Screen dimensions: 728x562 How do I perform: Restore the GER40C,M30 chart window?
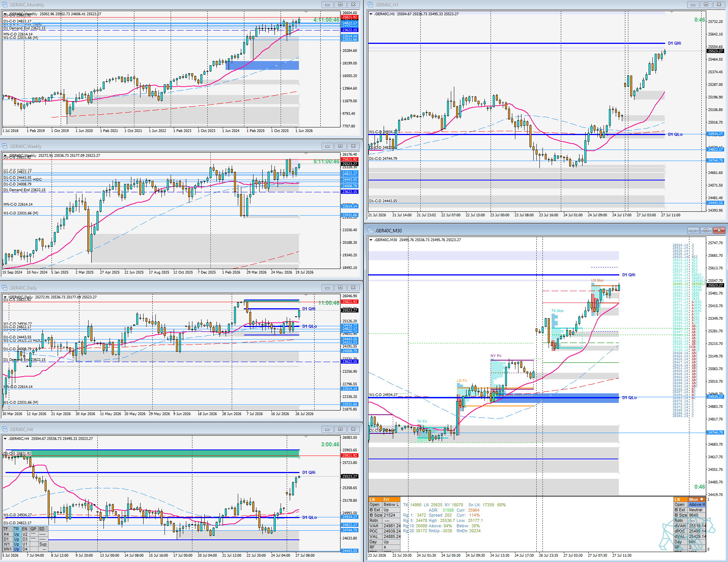click(706, 230)
